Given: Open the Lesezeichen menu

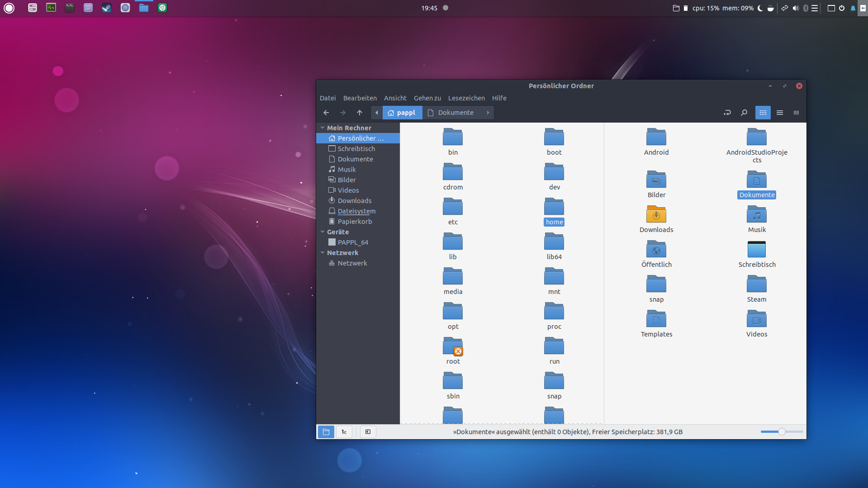Looking at the screenshot, I should pyautogui.click(x=466, y=98).
